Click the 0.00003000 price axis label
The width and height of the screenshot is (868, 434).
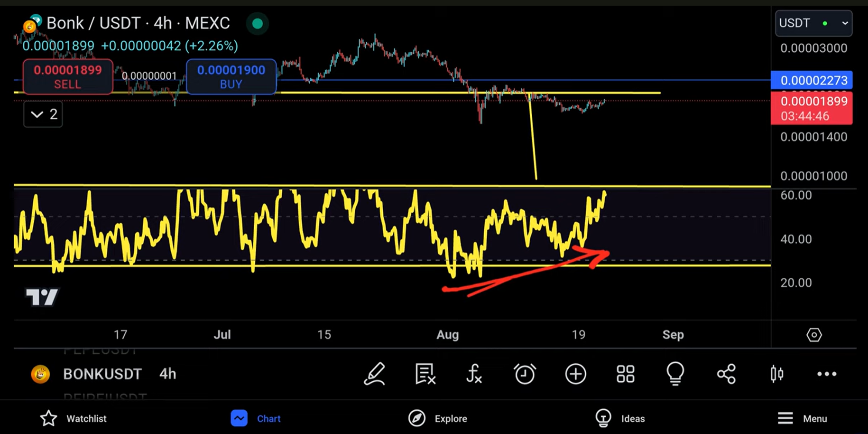coord(814,48)
